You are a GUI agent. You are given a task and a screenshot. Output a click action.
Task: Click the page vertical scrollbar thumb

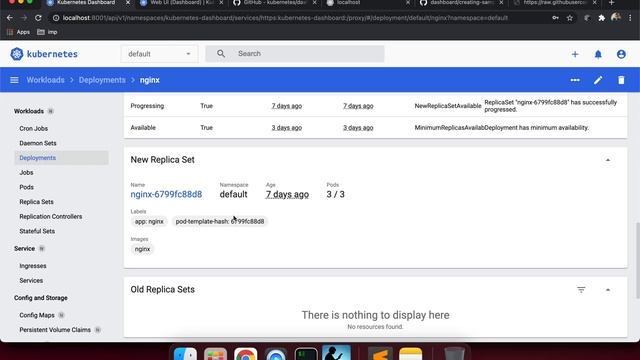pyautogui.click(x=637, y=260)
